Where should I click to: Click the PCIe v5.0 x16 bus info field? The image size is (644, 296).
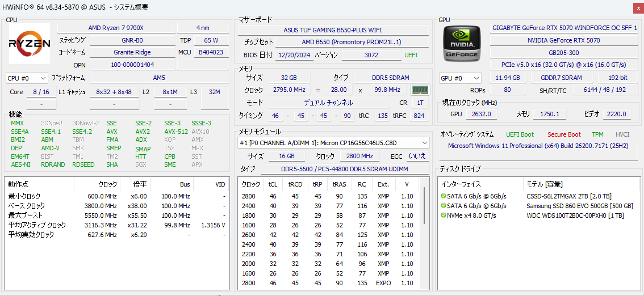click(x=564, y=65)
